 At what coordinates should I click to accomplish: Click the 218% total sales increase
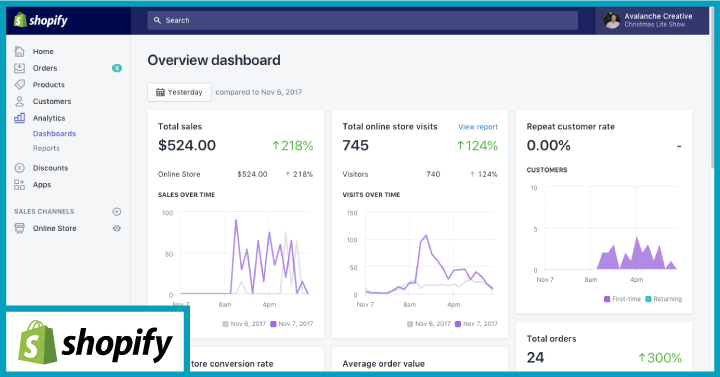tap(292, 146)
